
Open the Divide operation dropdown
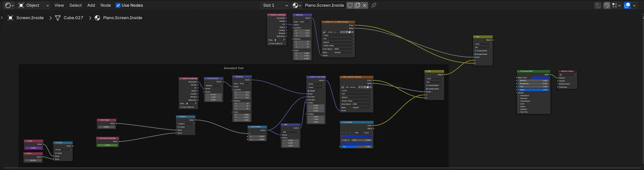(x=63, y=150)
